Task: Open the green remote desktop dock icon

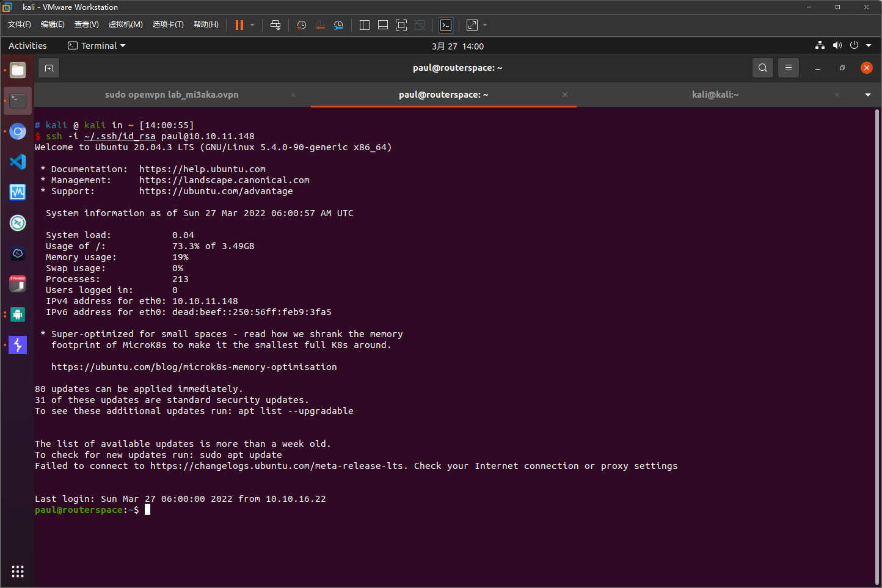Action: (x=18, y=223)
